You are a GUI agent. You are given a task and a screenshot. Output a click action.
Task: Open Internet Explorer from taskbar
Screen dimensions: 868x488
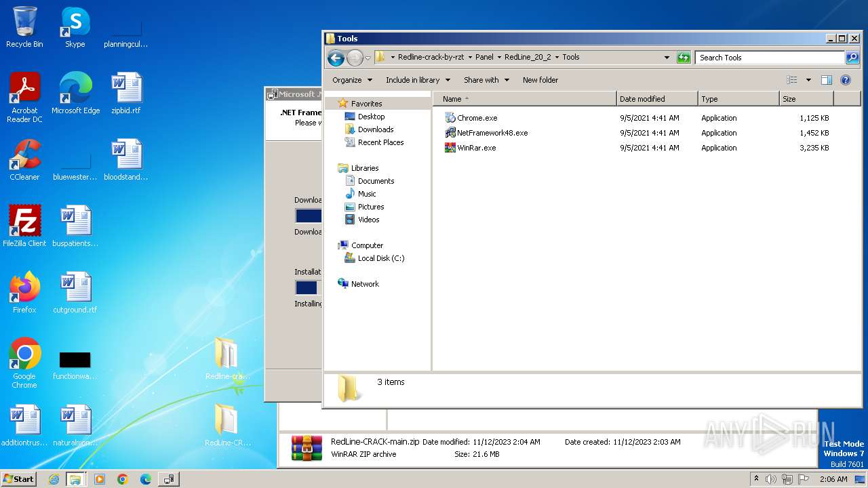point(54,479)
